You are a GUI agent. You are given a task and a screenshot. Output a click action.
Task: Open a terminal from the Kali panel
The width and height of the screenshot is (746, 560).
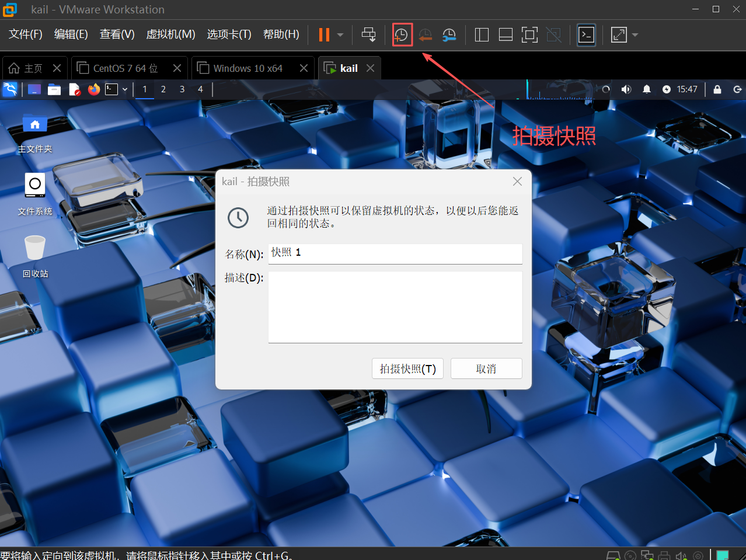point(112,89)
